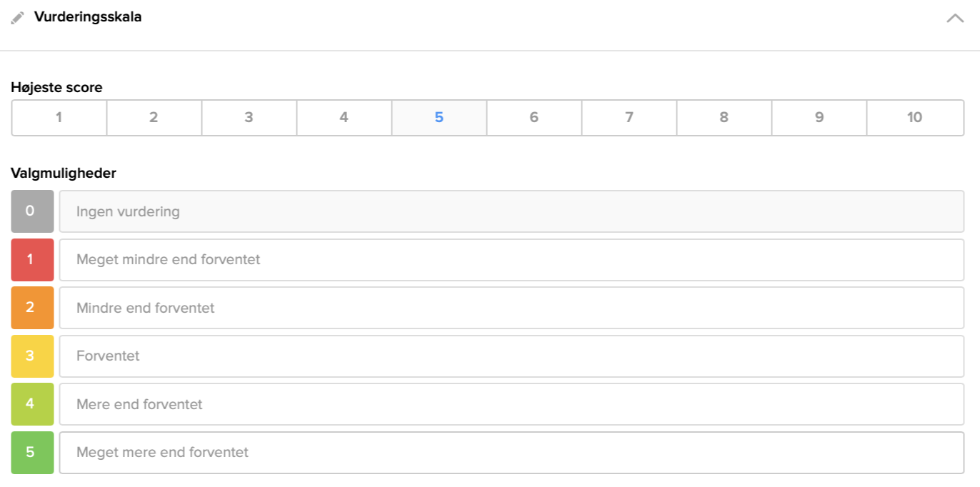
Task: Choose 10 as the highest score
Action: click(914, 118)
